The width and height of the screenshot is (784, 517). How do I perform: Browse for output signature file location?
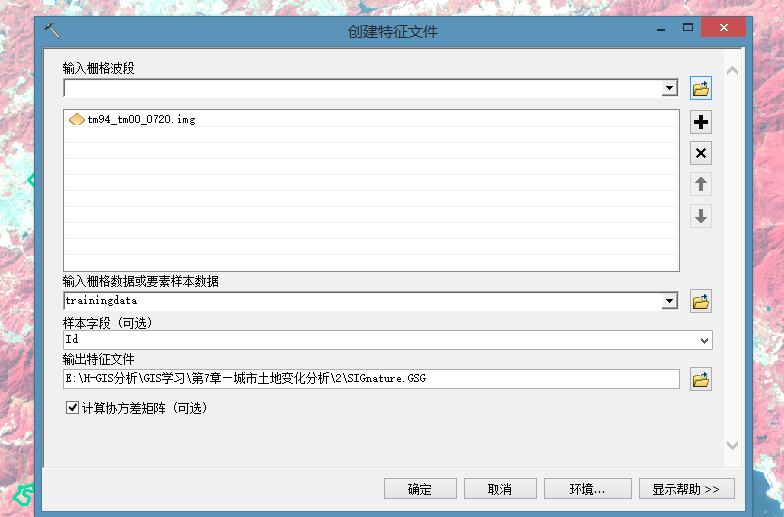click(x=700, y=380)
